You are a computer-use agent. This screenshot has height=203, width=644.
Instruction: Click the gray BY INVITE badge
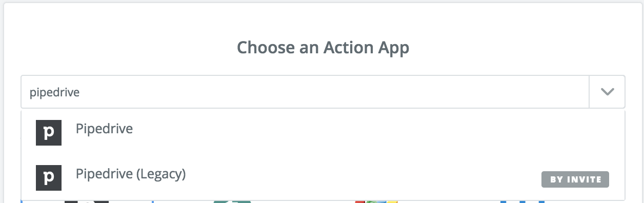click(x=575, y=179)
